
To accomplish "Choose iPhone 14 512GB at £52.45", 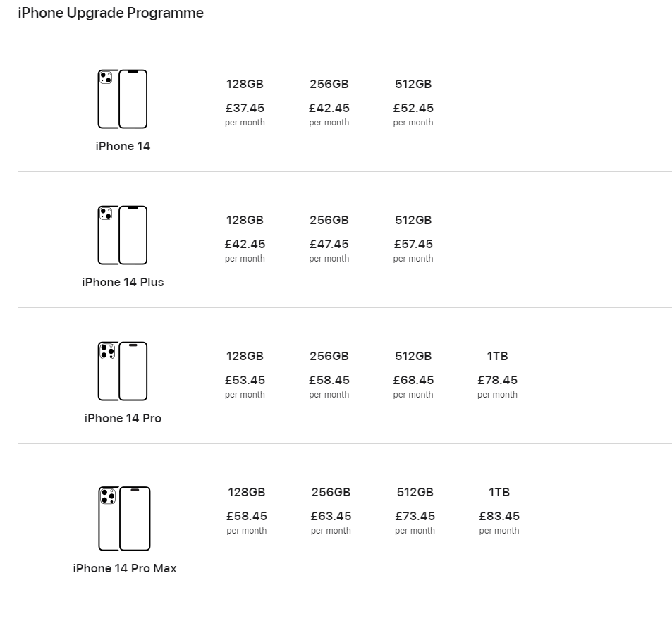I will point(413,103).
